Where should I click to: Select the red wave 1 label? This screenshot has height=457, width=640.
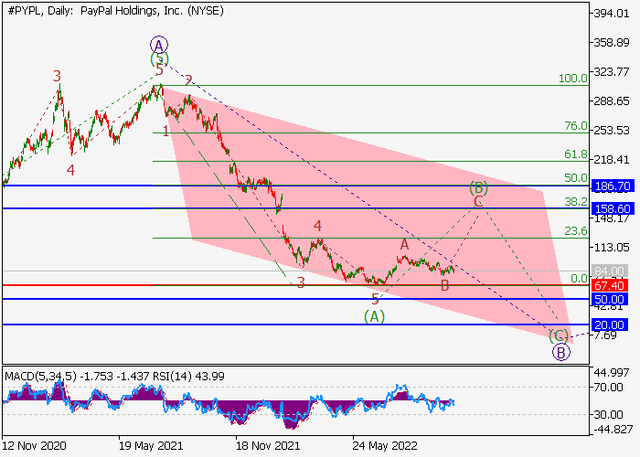pyautogui.click(x=165, y=131)
